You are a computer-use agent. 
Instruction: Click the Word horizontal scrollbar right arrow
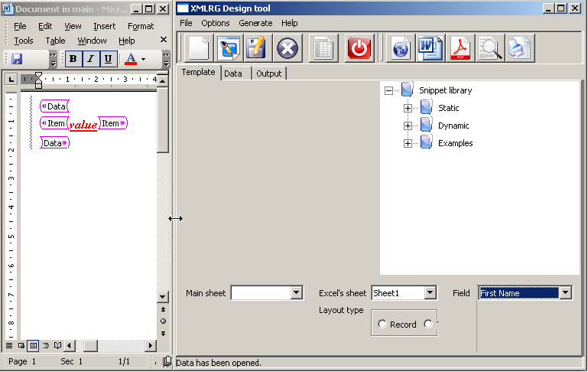point(151,345)
